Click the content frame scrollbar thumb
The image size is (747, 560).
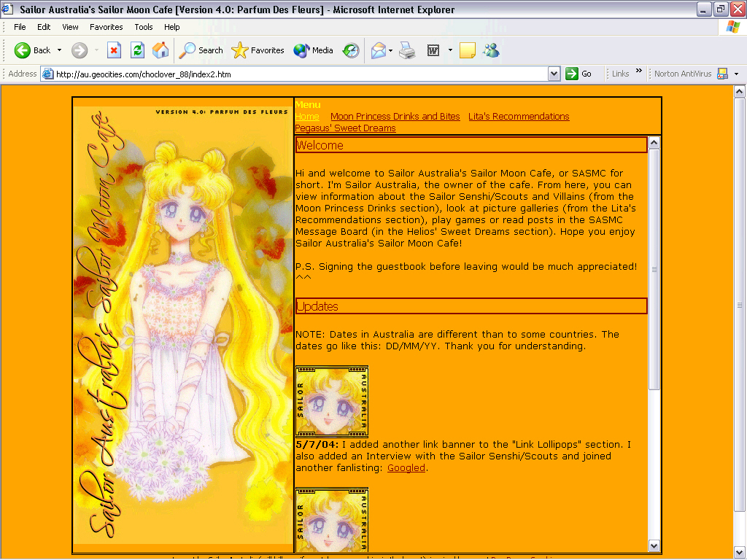pyautogui.click(x=654, y=270)
